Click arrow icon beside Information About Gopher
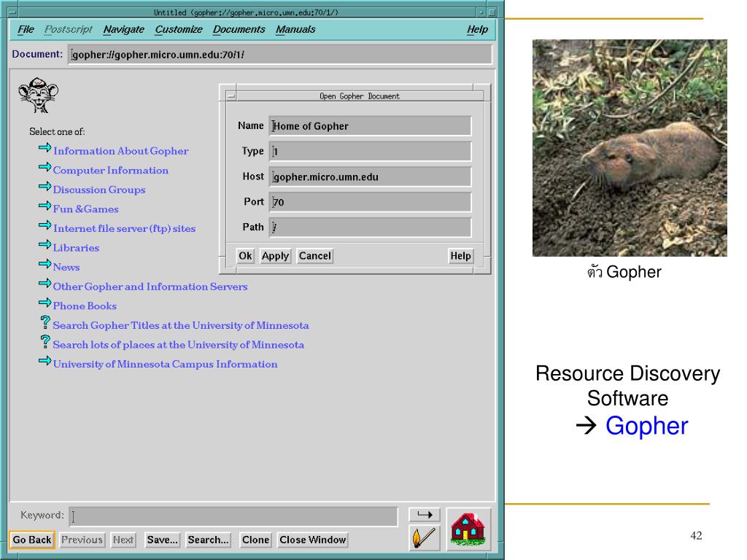This screenshot has height=560, width=747. coord(44,147)
